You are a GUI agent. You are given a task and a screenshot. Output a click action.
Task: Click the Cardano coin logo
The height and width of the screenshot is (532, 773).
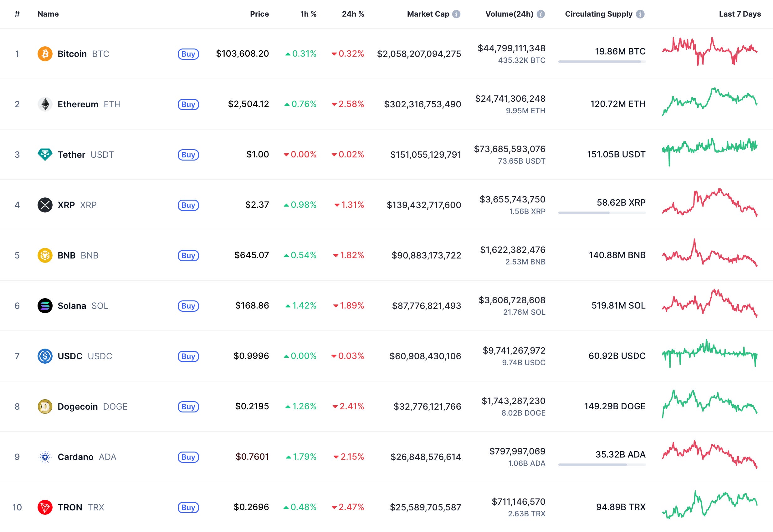pyautogui.click(x=45, y=457)
